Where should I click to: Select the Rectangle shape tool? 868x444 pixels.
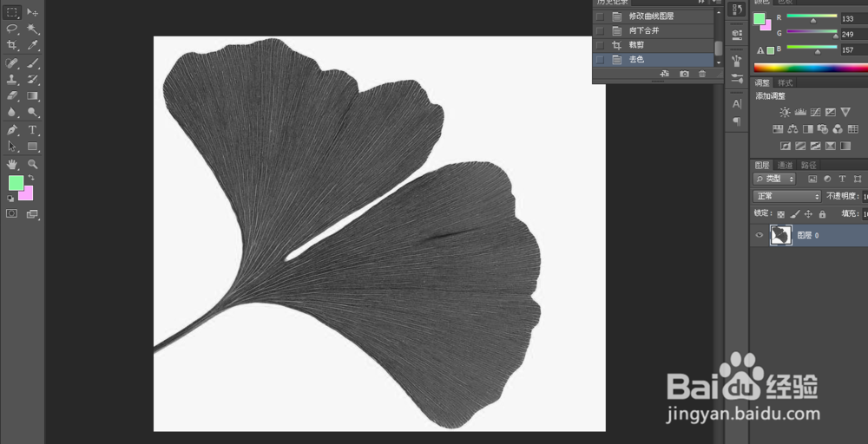tap(33, 147)
